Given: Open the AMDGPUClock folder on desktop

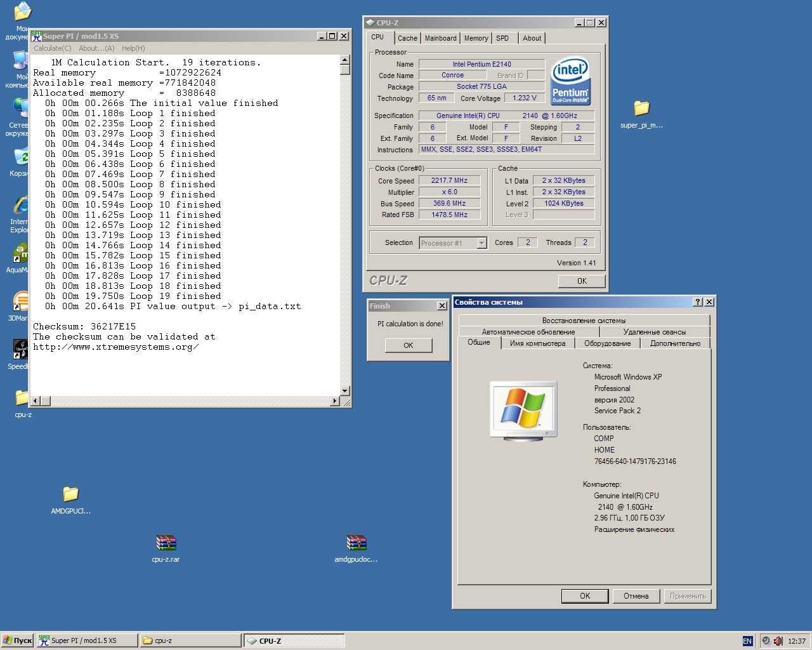Looking at the screenshot, I should pyautogui.click(x=70, y=494).
